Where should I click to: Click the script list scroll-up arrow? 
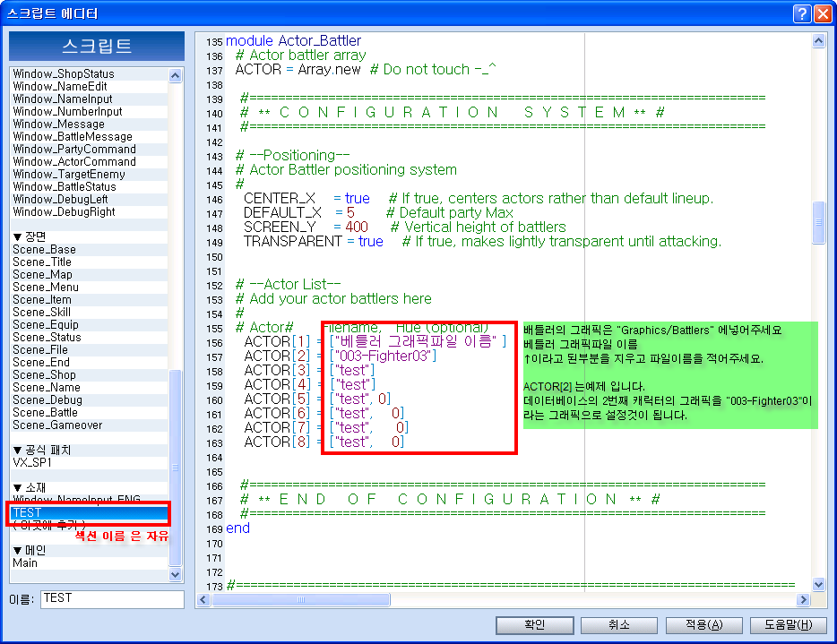pyautogui.click(x=175, y=76)
